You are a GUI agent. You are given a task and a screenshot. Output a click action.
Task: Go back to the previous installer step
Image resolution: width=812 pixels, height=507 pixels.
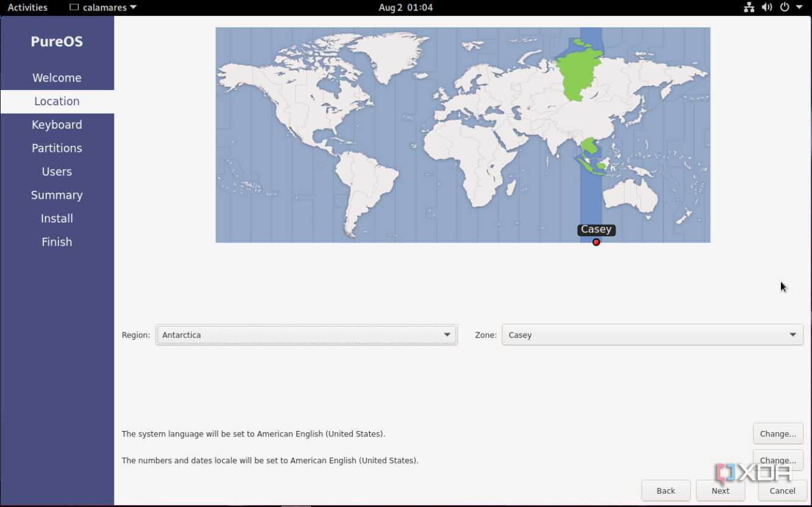pyautogui.click(x=666, y=491)
